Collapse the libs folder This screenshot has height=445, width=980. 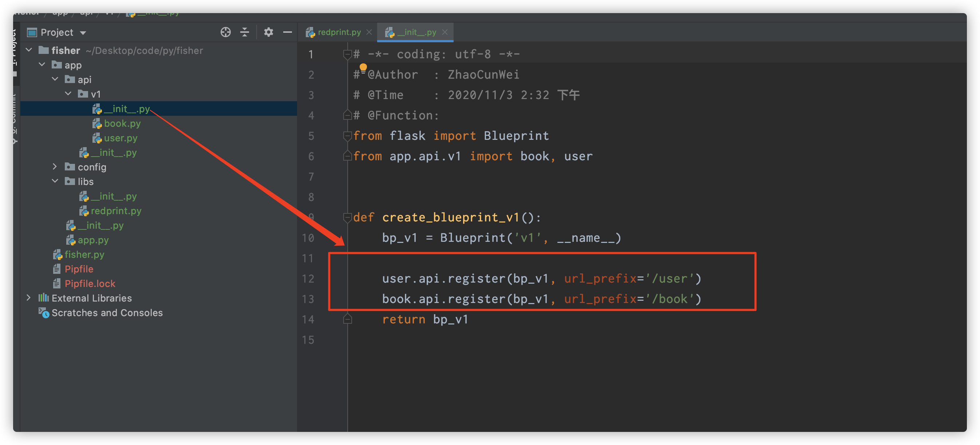click(55, 181)
